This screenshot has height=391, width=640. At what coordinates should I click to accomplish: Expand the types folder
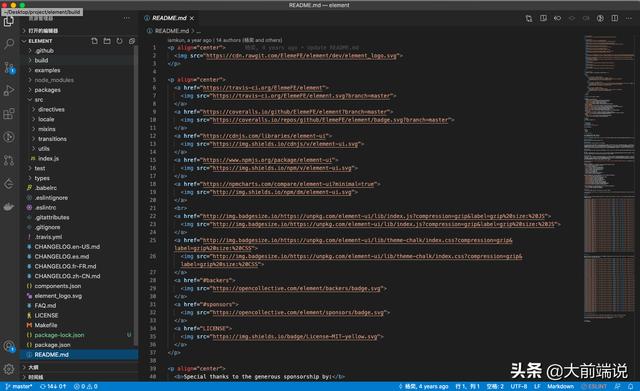pos(80,178)
